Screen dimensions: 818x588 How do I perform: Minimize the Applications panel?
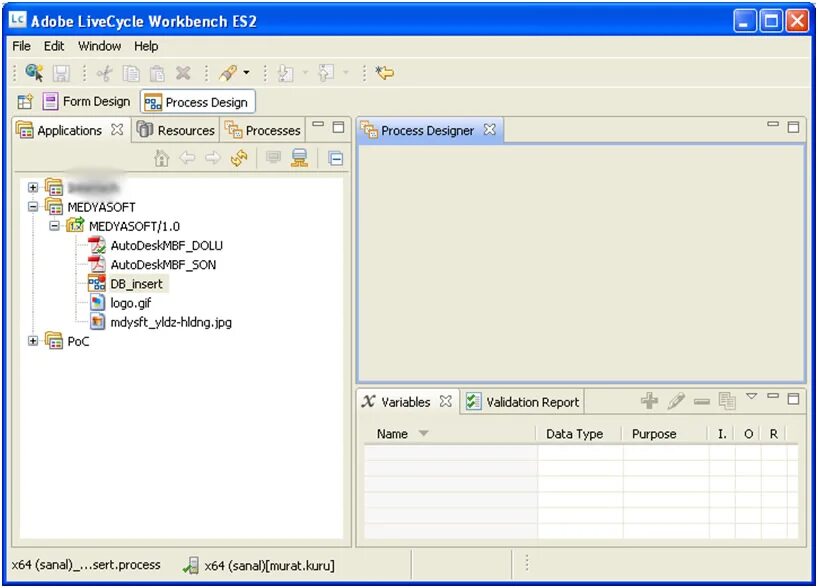point(318,125)
